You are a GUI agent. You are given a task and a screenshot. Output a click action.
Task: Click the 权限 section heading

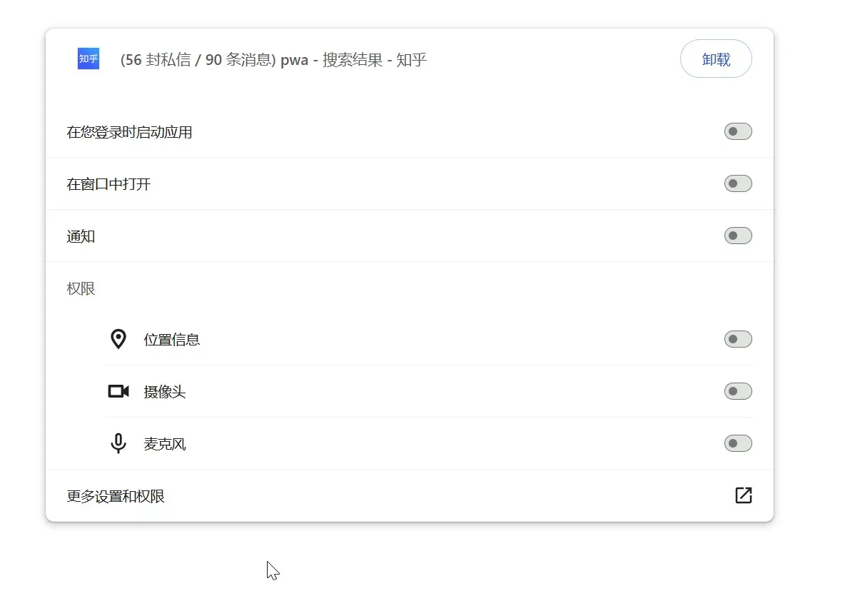coord(81,288)
